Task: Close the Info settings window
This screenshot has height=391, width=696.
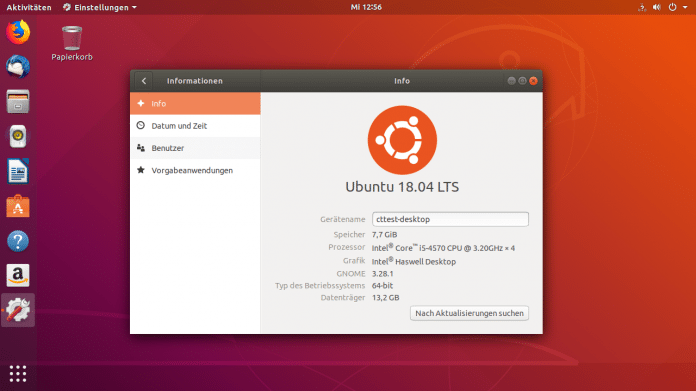Action: pyautogui.click(x=534, y=81)
